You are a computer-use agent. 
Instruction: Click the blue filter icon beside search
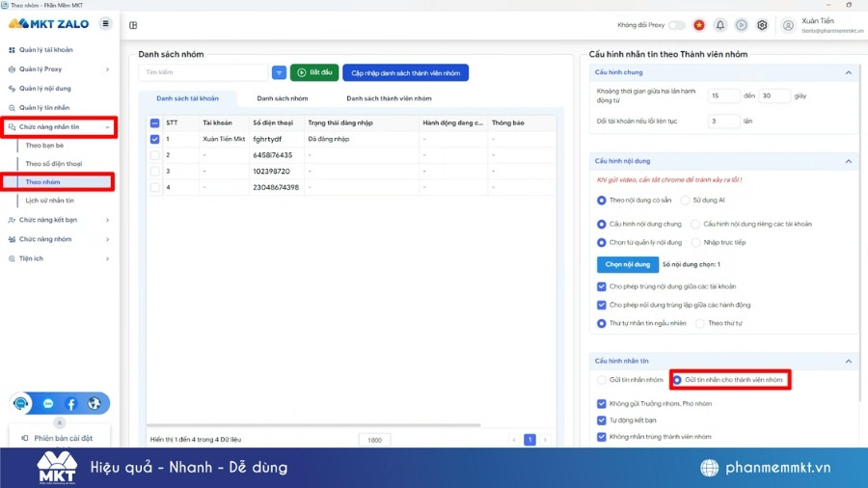point(279,72)
